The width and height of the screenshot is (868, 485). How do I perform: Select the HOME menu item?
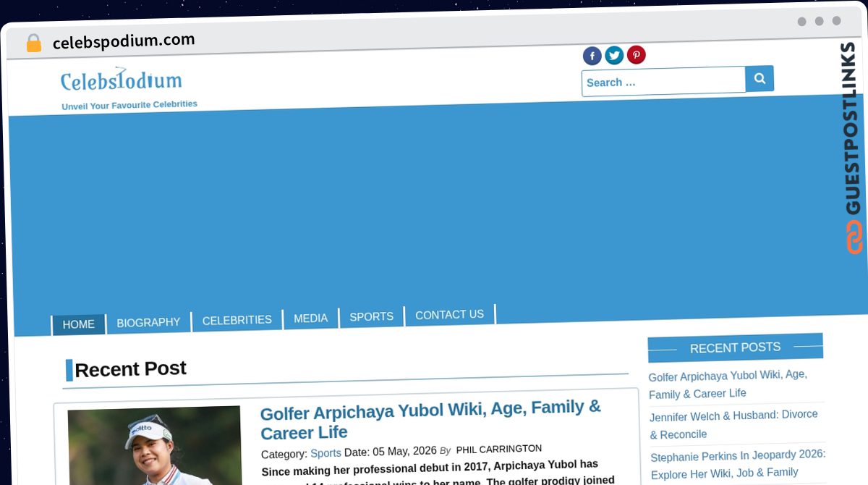click(78, 324)
